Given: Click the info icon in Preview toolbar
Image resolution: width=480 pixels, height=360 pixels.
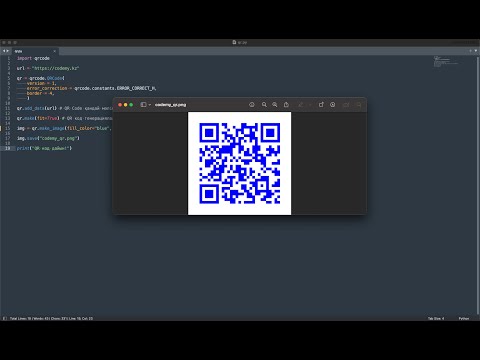Looking at the screenshot, I should 252,105.
